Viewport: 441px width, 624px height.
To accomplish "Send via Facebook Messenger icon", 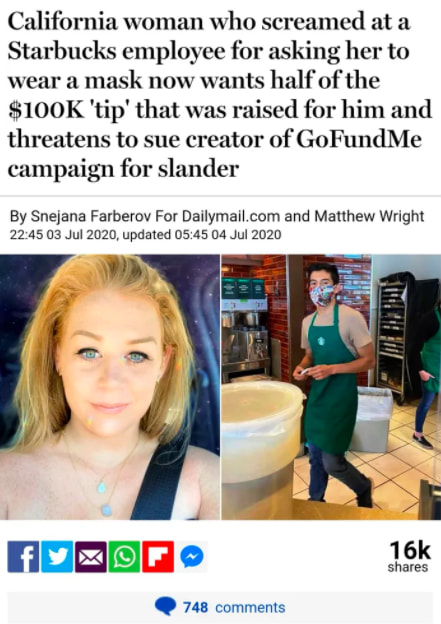I will 192,556.
